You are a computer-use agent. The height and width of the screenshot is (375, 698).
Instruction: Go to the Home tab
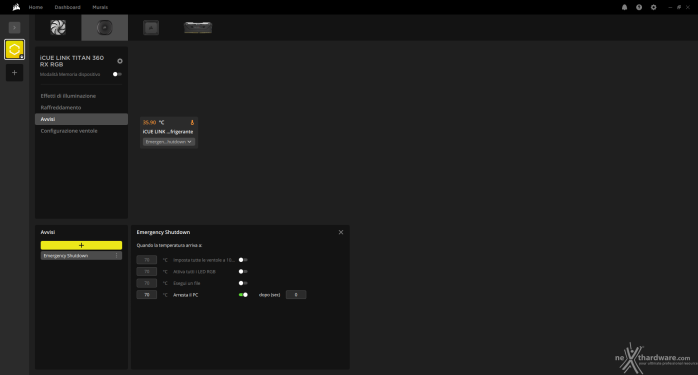click(x=36, y=7)
